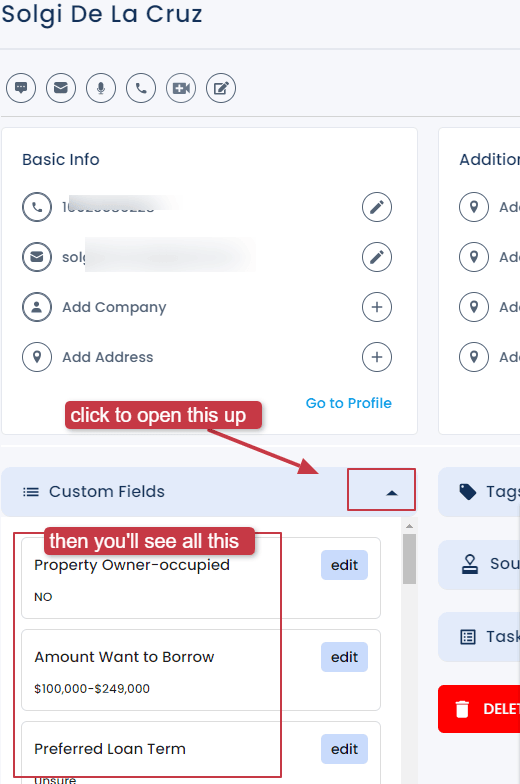Open the add note pencil icon
The width and height of the screenshot is (520, 784).
[221, 88]
